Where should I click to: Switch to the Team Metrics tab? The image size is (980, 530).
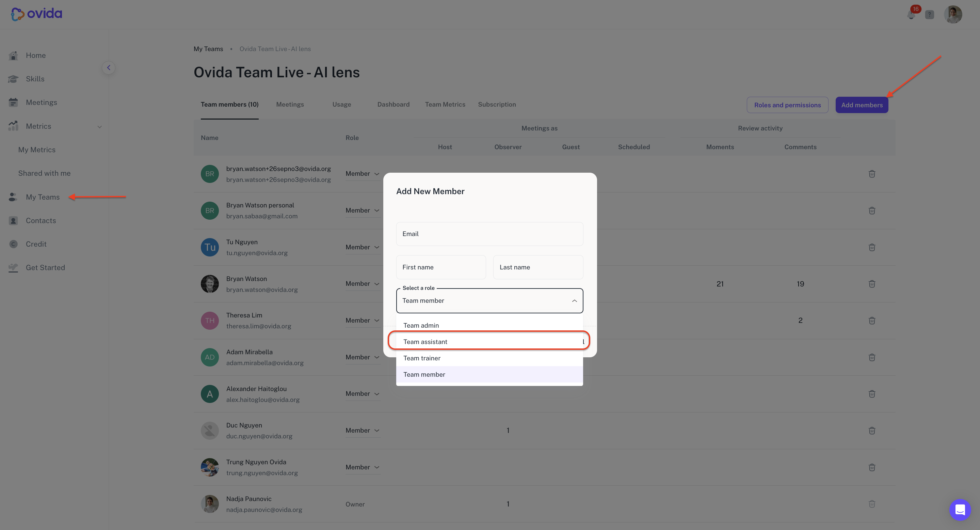(x=445, y=104)
